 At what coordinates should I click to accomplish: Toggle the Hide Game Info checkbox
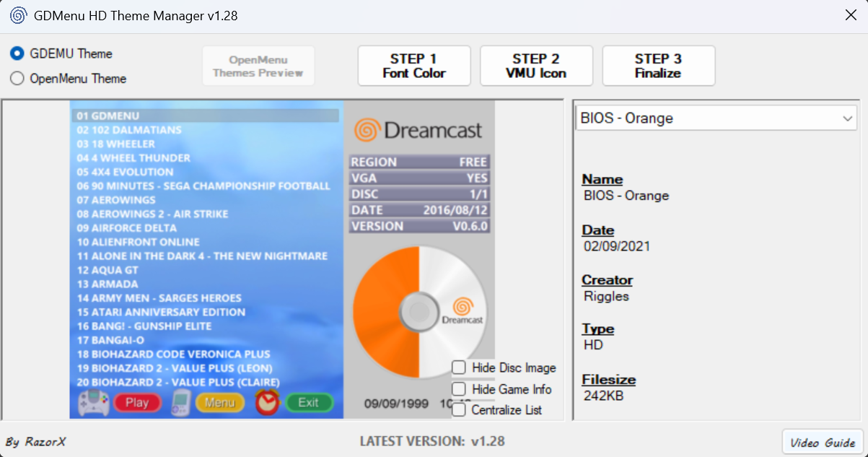click(x=459, y=389)
